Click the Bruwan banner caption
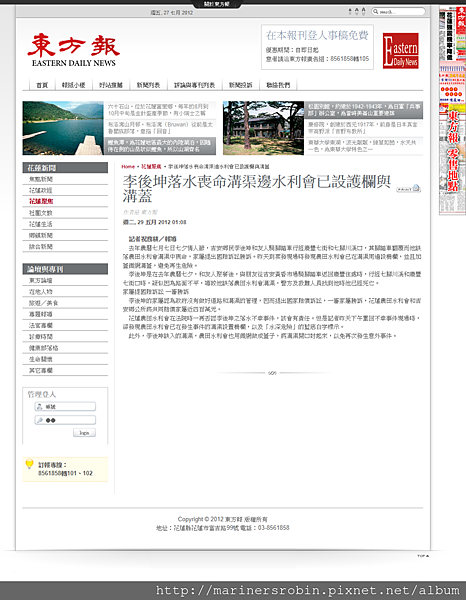This screenshot has height=600, width=466. [159, 128]
